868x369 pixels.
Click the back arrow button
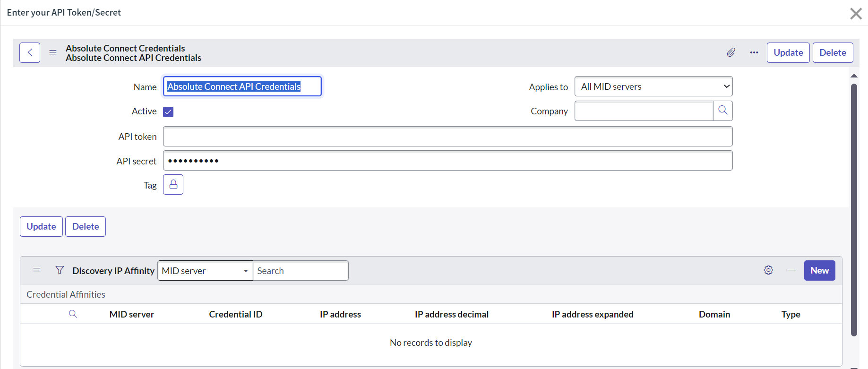[x=30, y=52]
